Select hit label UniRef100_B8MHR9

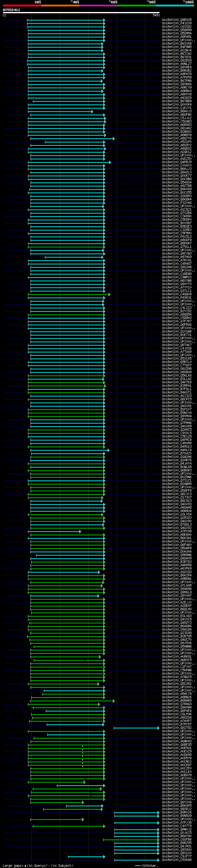tap(177, 700)
